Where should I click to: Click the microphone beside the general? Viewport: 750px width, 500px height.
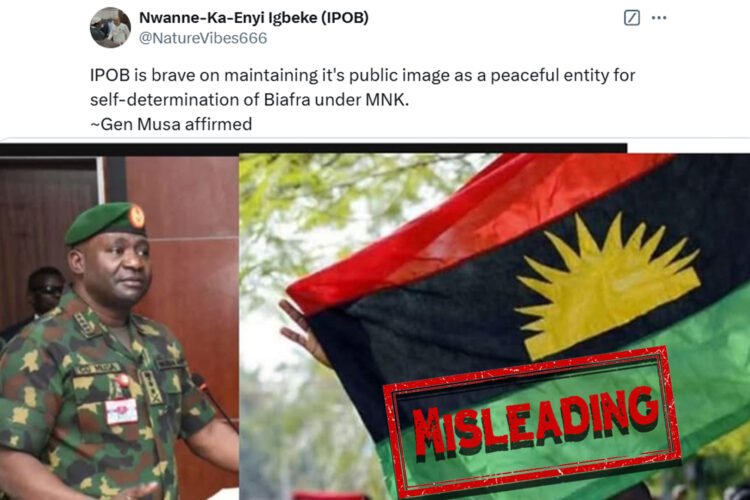click(214, 402)
